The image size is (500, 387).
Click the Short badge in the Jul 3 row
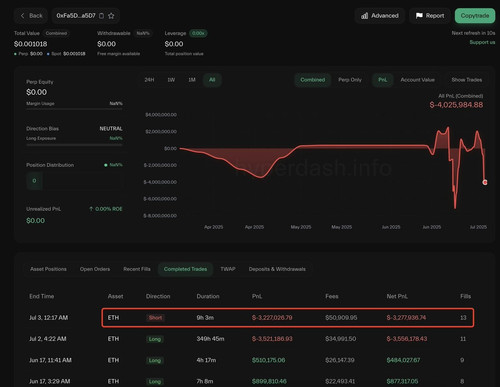pos(155,318)
